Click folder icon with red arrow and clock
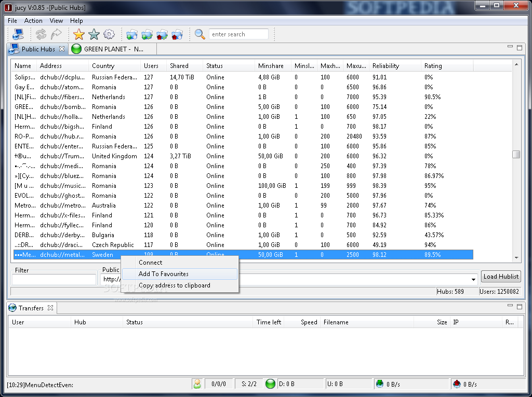 tap(177, 34)
